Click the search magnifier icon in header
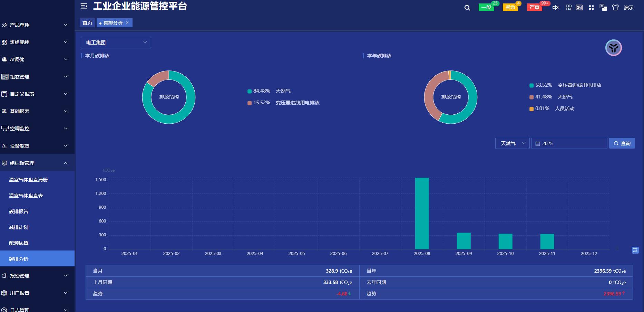Image resolution: width=644 pixels, height=312 pixels. 467,8
